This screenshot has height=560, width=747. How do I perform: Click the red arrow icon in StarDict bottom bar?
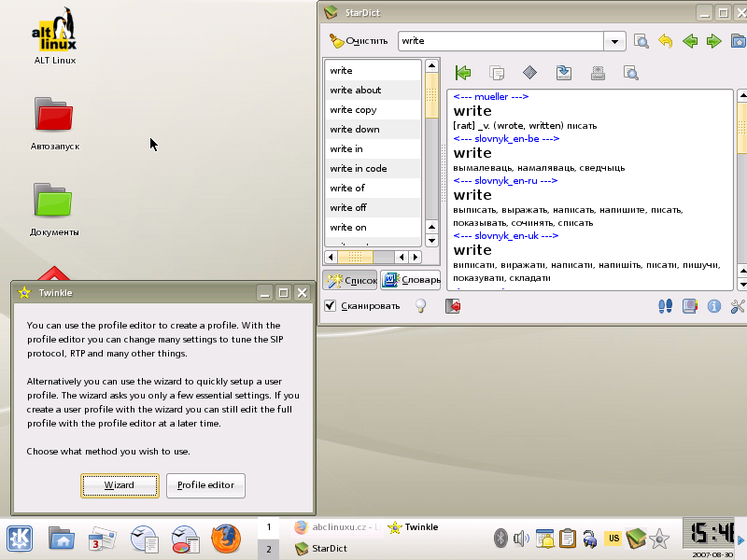(x=453, y=306)
